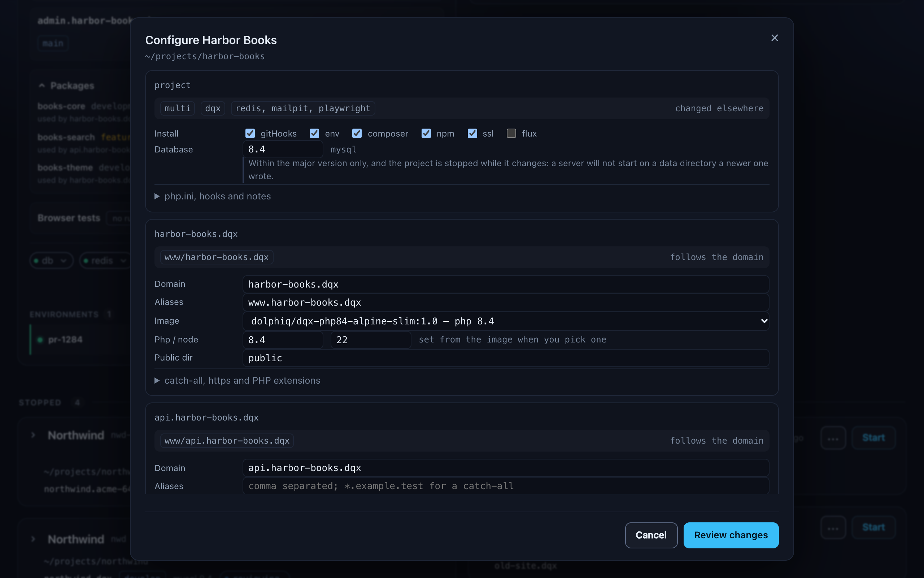Image resolution: width=924 pixels, height=578 pixels.
Task: Click the dqx tag in project row
Action: [x=213, y=108]
